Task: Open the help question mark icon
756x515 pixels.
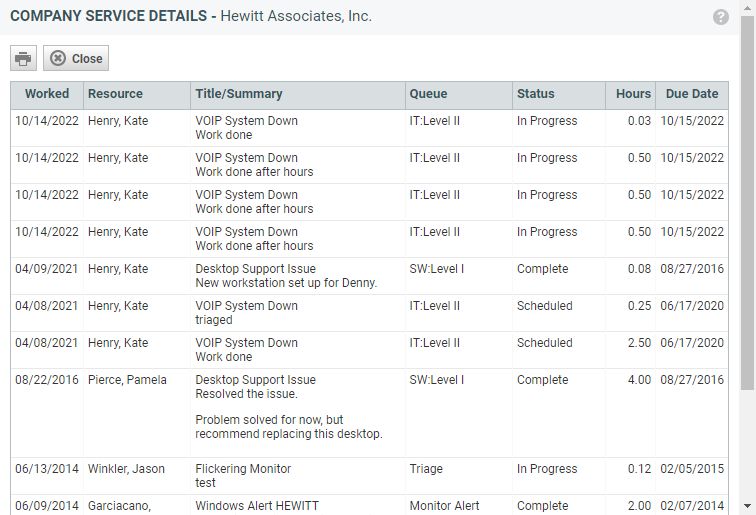Action: pyautogui.click(x=720, y=17)
